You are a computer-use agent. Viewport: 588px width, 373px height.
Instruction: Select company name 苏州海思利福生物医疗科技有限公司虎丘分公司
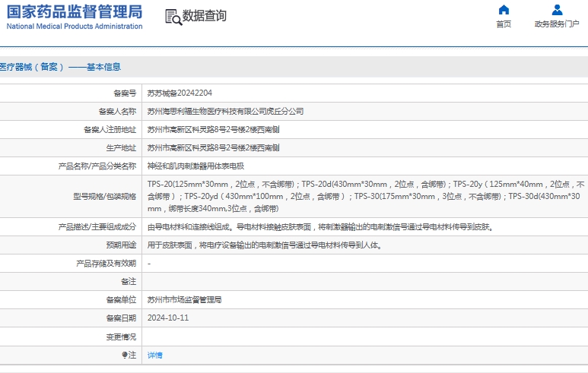click(225, 111)
